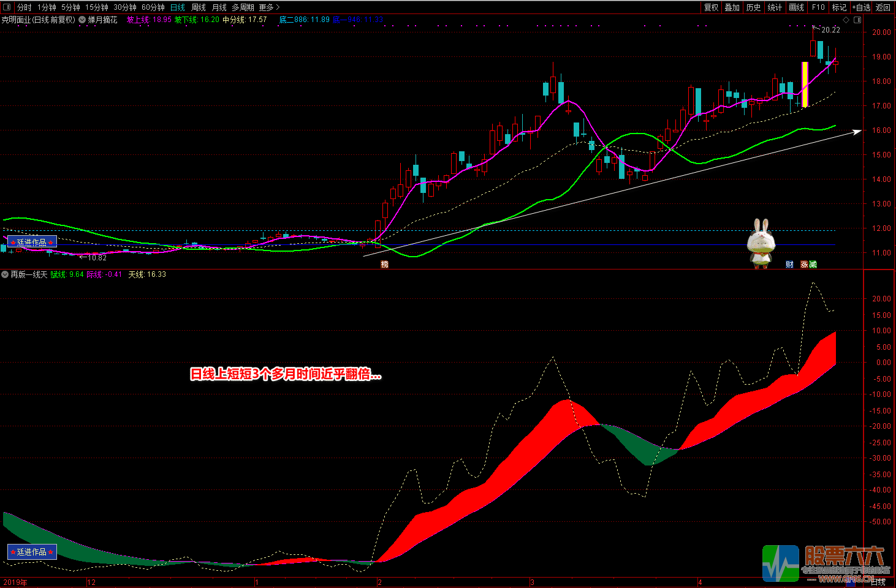Viewport: 896px width, 588px height.
Task: Click the yellow-magenta highlighted candlestick bar
Action: click(805, 85)
